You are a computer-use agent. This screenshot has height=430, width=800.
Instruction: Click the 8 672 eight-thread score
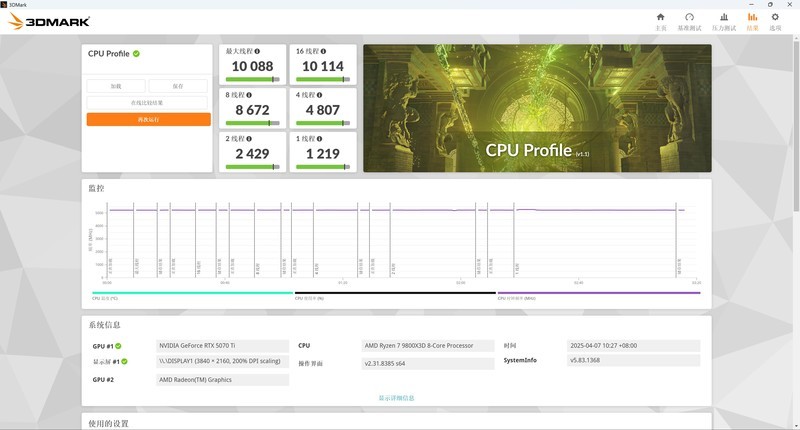point(253,110)
